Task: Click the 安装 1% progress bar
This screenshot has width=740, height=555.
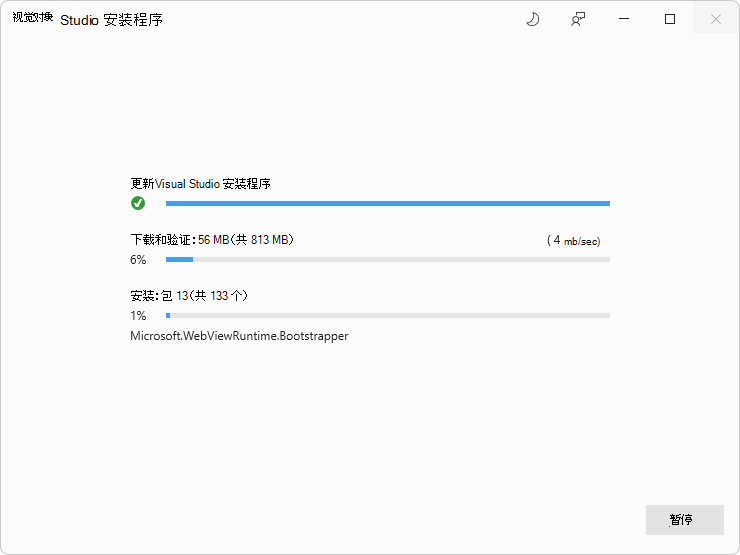Action: (x=388, y=315)
